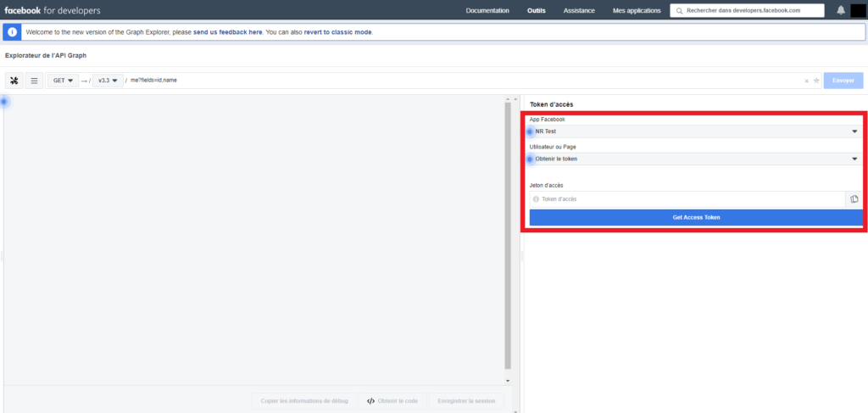Click the vertical scrollbar of response panel
The width and height of the screenshot is (868, 413).
pos(508,229)
